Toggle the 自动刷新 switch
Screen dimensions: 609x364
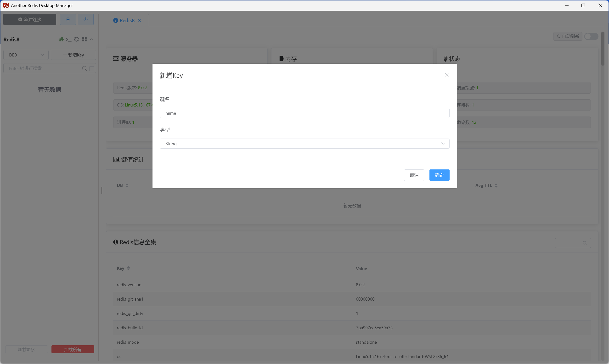pos(591,36)
